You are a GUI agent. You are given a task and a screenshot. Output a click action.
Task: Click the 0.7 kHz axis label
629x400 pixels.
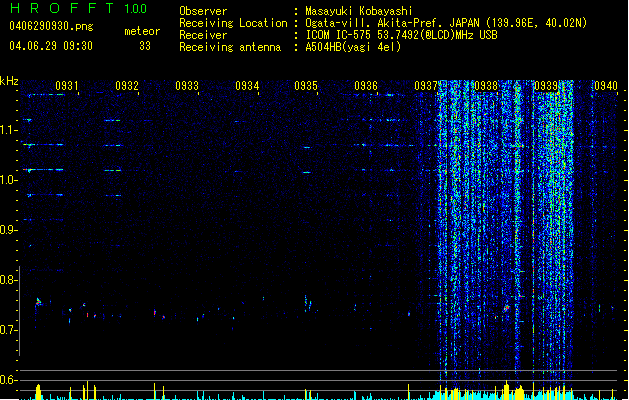tap(9, 330)
